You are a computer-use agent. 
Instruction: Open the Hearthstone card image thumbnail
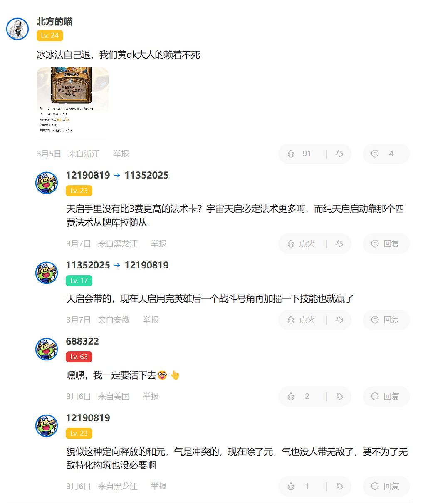coord(72,102)
